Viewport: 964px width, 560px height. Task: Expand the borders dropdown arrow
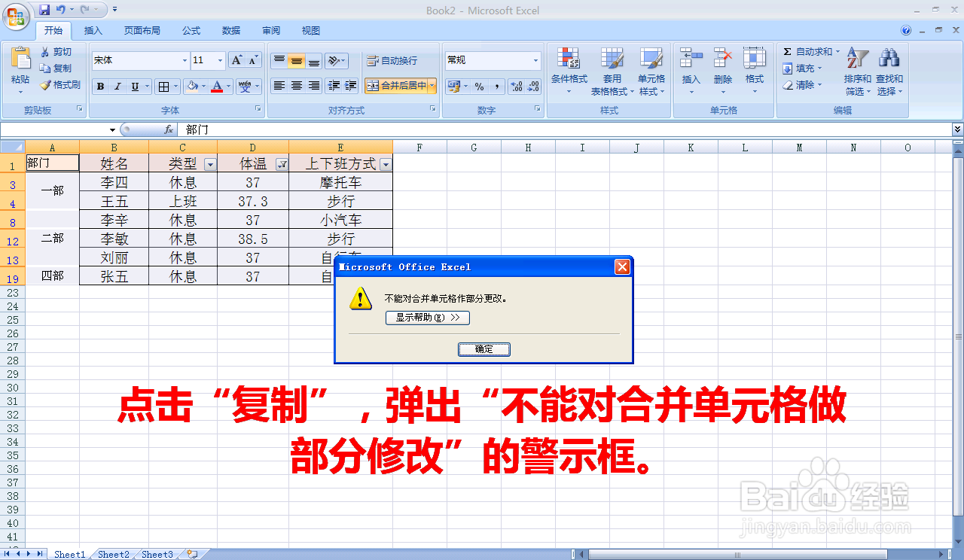tap(175, 87)
